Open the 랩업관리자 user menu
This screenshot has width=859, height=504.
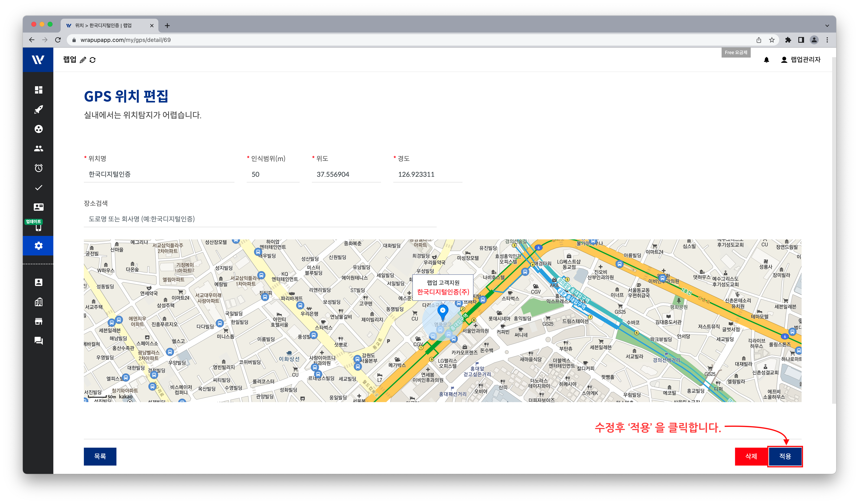click(x=800, y=60)
